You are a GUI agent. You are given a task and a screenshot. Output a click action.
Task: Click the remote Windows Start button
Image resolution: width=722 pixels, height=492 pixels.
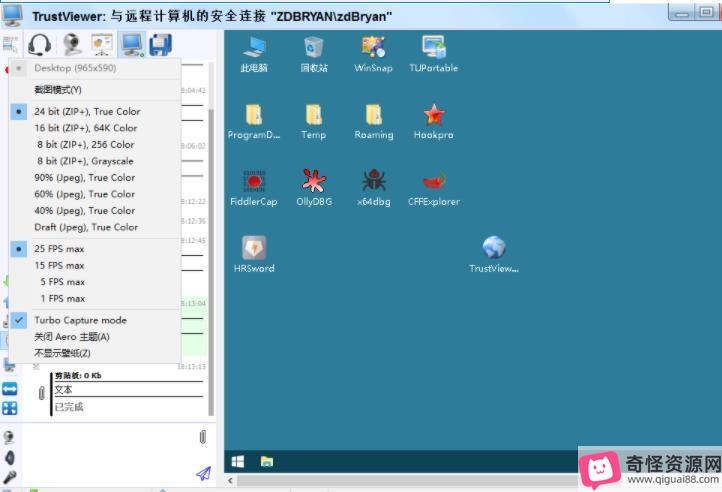(238, 461)
